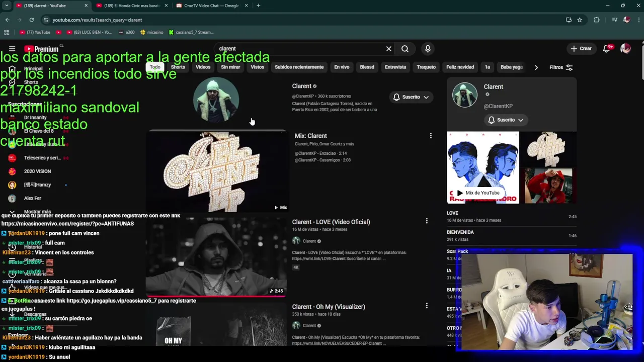Play the LOVE video thumbnail
This screenshot has height=362, width=644.
(x=216, y=256)
